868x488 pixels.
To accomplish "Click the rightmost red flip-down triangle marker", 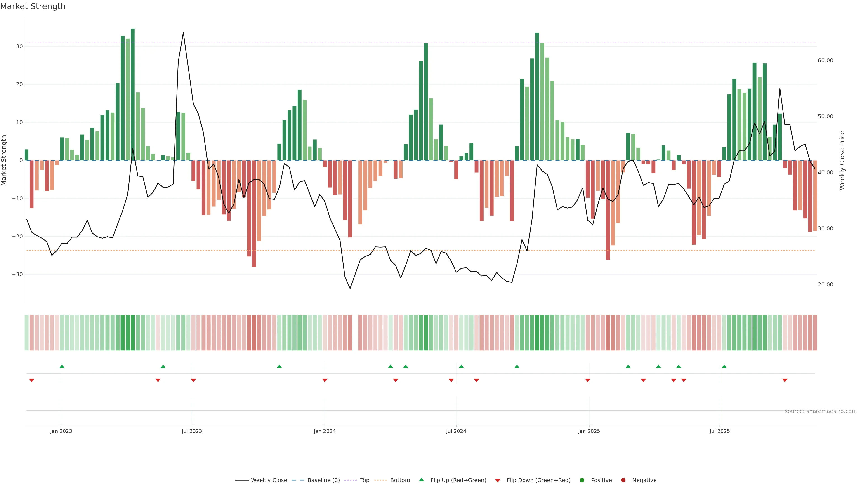I will [785, 380].
